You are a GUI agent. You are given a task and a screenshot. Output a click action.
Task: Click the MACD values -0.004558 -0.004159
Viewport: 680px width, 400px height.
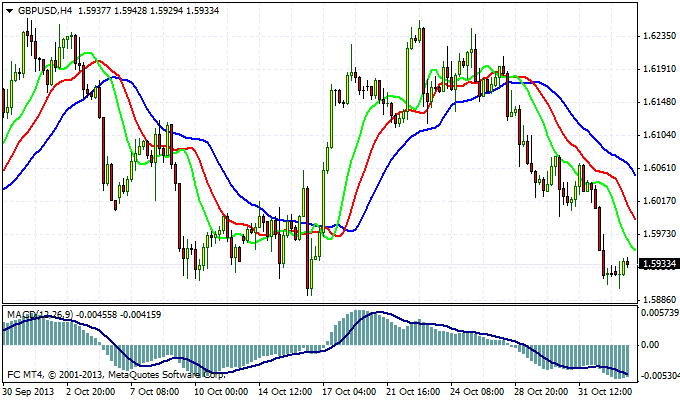pos(119,315)
